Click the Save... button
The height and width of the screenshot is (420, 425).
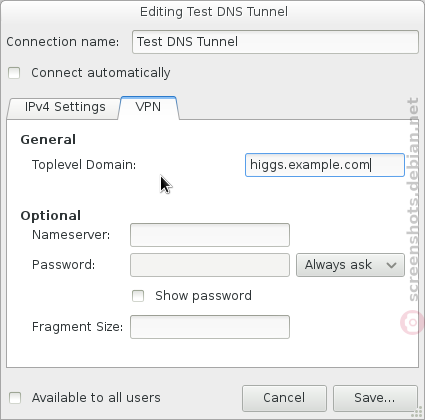(x=375, y=398)
